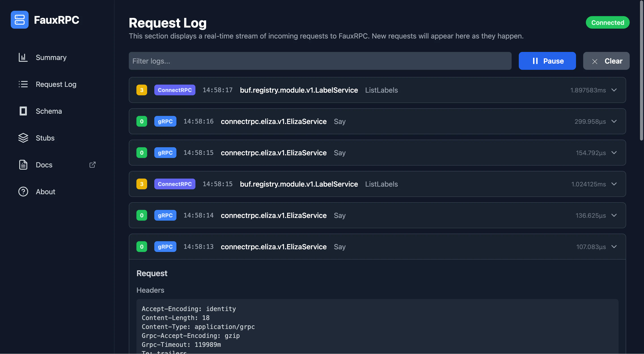The image size is (644, 354).
Task: Clear all logged requests
Action: (x=606, y=61)
